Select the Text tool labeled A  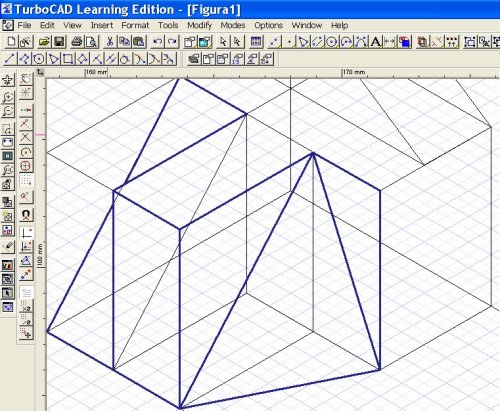click(x=376, y=42)
